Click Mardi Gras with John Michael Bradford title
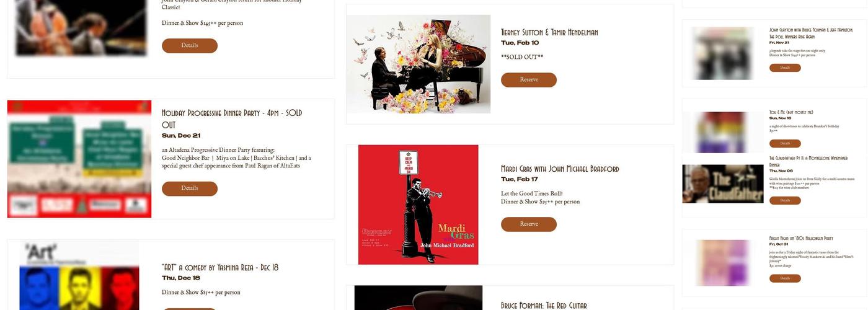The height and width of the screenshot is (310, 868). [560, 169]
